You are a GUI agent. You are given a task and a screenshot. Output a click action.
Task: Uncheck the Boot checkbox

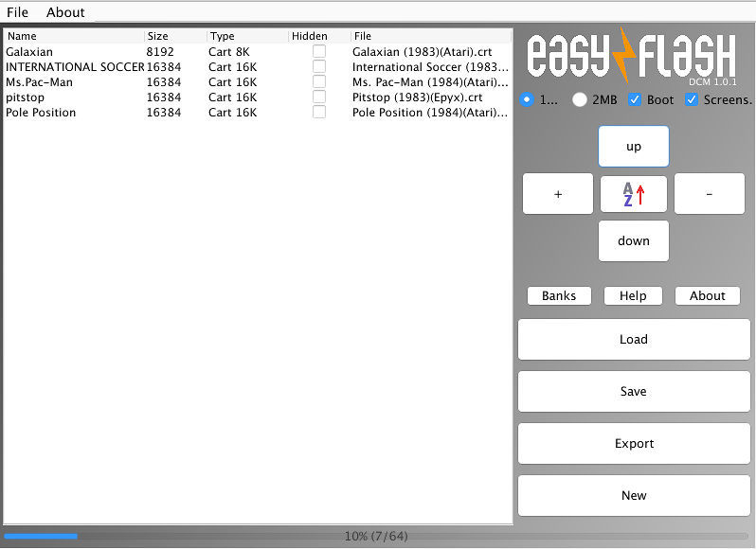point(635,99)
